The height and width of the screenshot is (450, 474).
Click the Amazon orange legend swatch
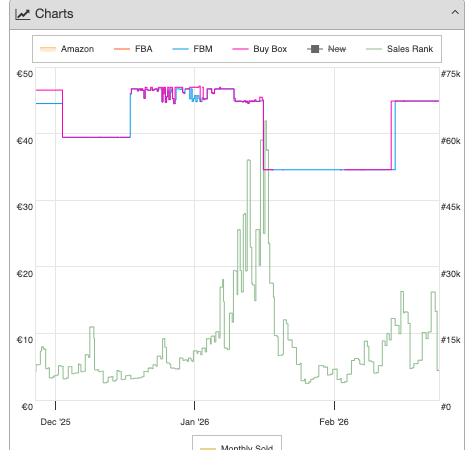(x=48, y=49)
